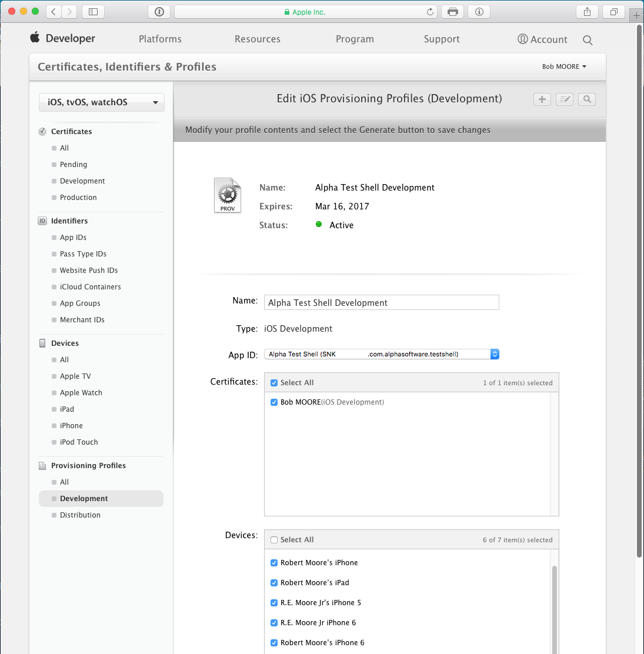Uncheck Robert Moore's iPhone 6 device
This screenshot has height=654, width=644.
(x=274, y=643)
